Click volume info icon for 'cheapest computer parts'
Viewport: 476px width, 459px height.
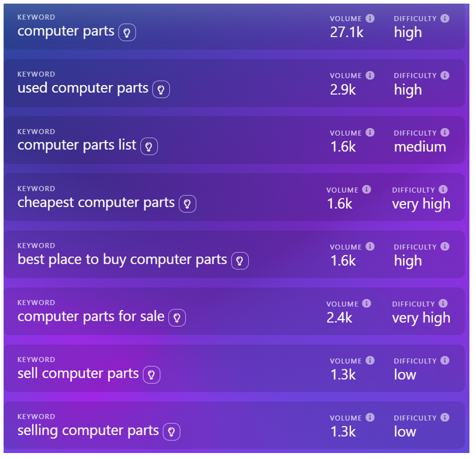(x=367, y=190)
